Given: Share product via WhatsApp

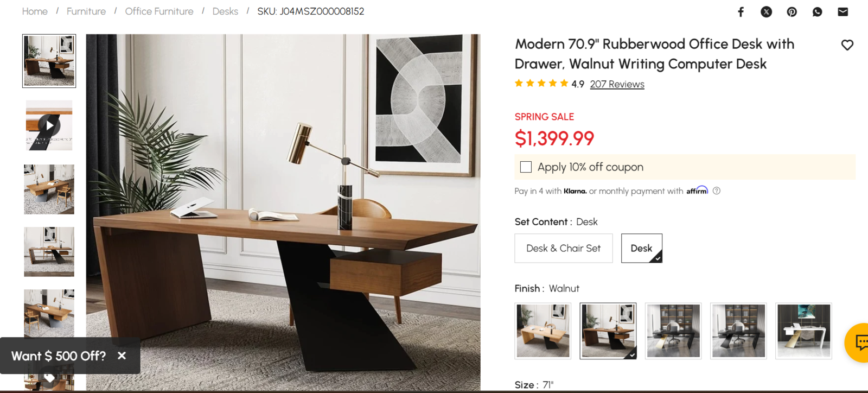Looking at the screenshot, I should [817, 11].
